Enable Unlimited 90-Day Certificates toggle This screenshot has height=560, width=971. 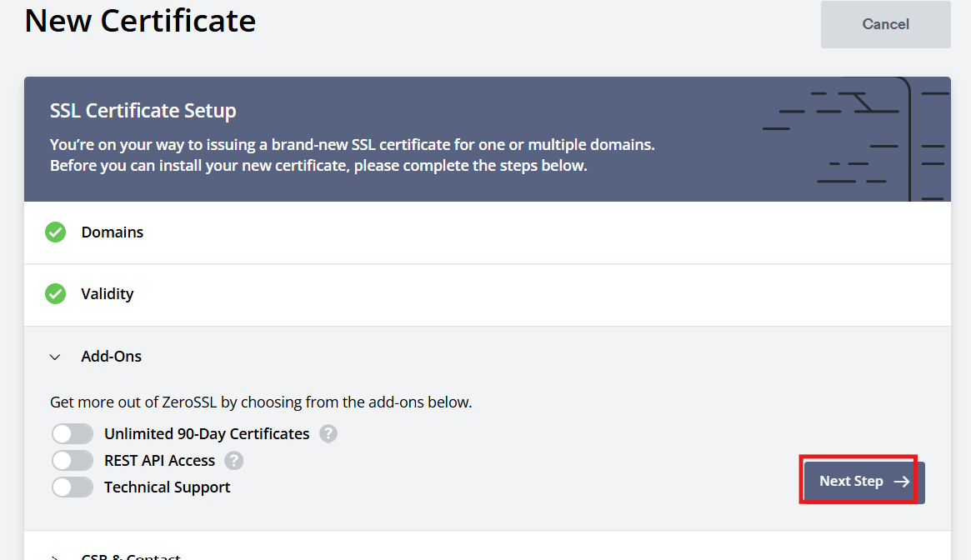point(73,433)
